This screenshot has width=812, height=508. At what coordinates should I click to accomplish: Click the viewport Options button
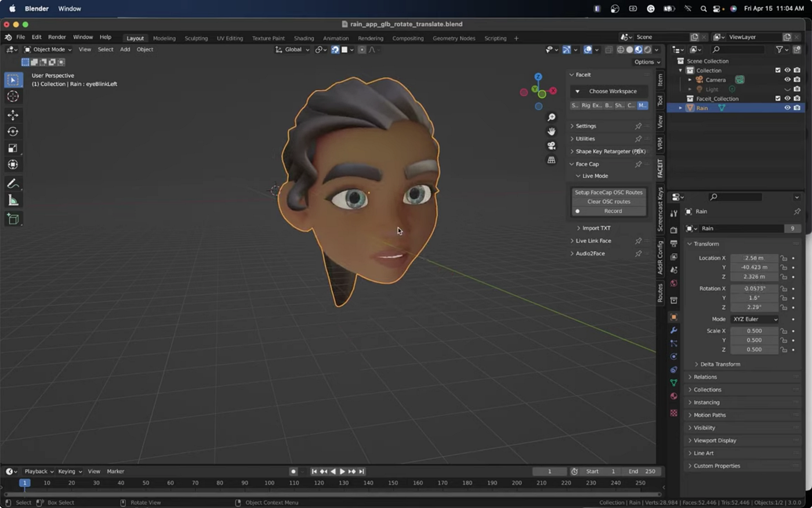pyautogui.click(x=647, y=62)
